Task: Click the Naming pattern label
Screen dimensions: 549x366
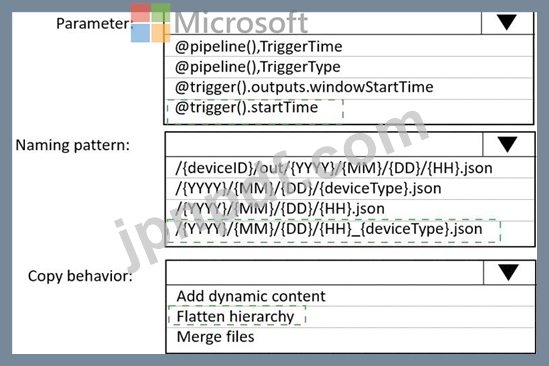Action: click(x=72, y=145)
